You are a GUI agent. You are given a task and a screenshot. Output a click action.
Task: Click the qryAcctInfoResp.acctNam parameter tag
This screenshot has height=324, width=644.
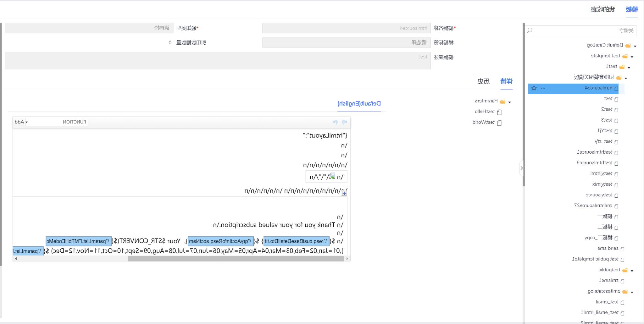coord(220,241)
